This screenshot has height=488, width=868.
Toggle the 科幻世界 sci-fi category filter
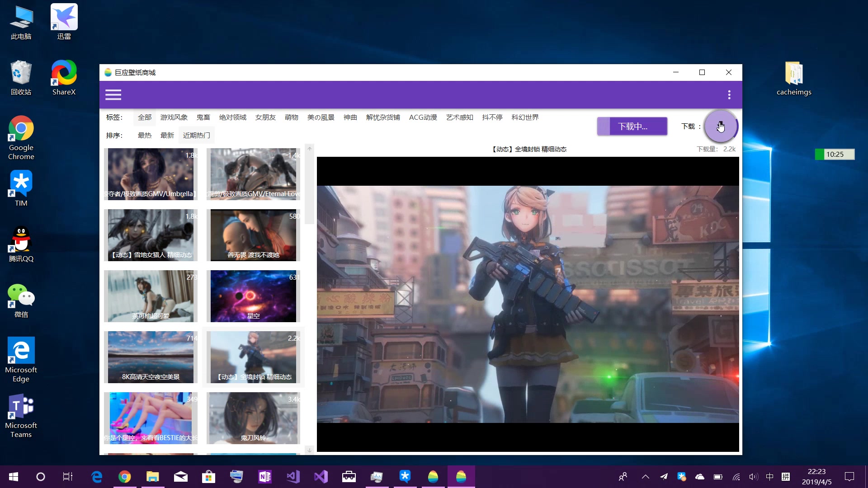(524, 117)
